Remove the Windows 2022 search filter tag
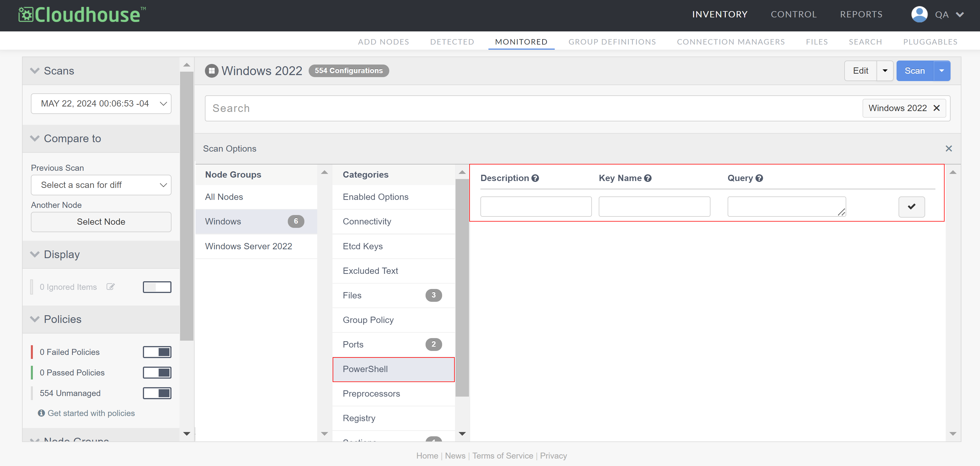This screenshot has width=980, height=466. (x=937, y=108)
